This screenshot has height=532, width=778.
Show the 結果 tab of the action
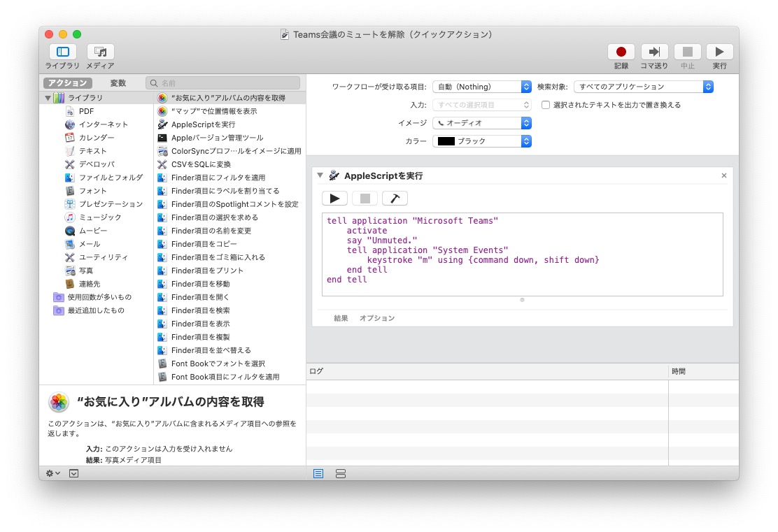(x=341, y=318)
